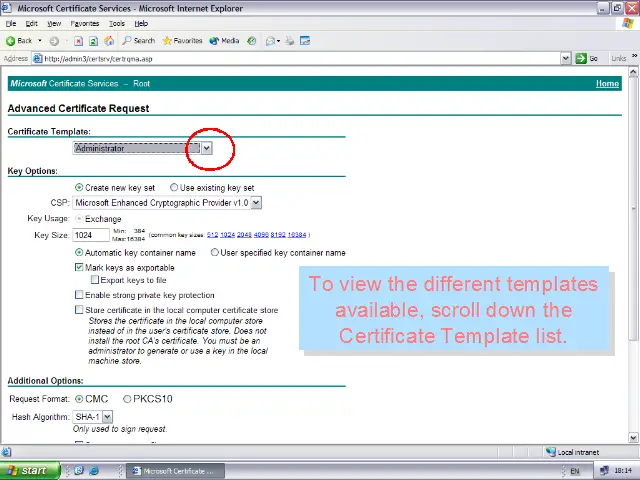The height and width of the screenshot is (480, 640).
Task: Expand the address bar history dropdown
Action: [x=565, y=59]
